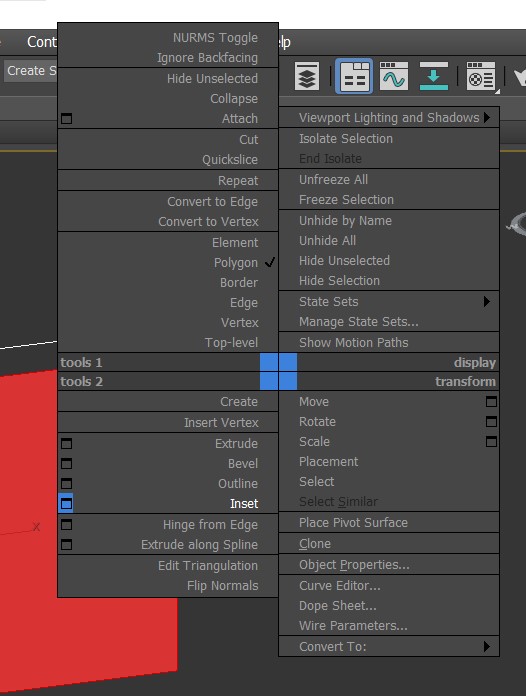Choose Convert to Edge
This screenshot has height=696, width=526.
(x=213, y=202)
